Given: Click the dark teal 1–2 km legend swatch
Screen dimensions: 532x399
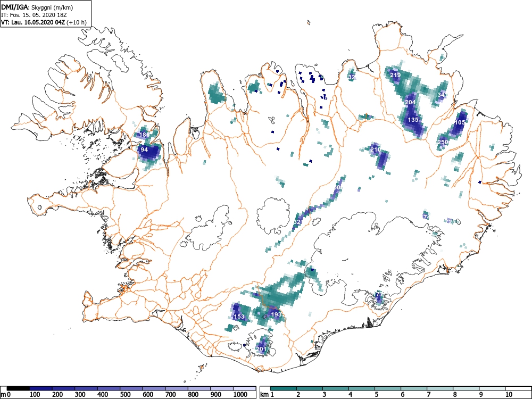Looking at the screenshot, I should [x=284, y=389].
